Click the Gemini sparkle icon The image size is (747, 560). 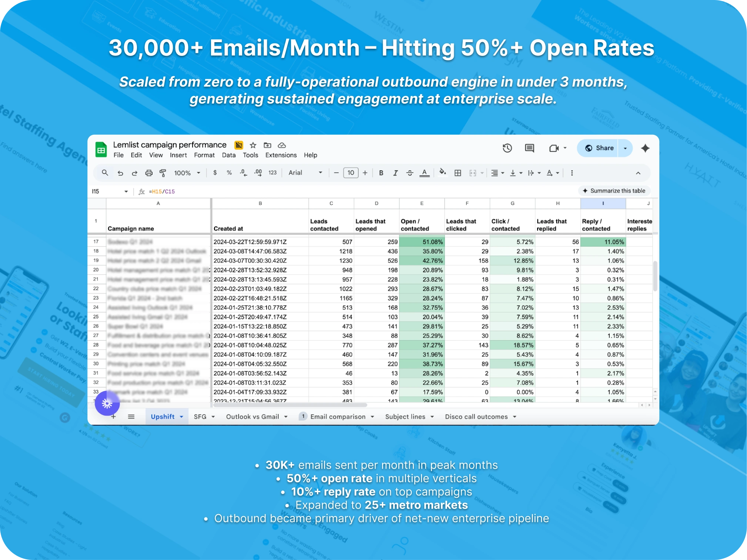[x=645, y=148]
